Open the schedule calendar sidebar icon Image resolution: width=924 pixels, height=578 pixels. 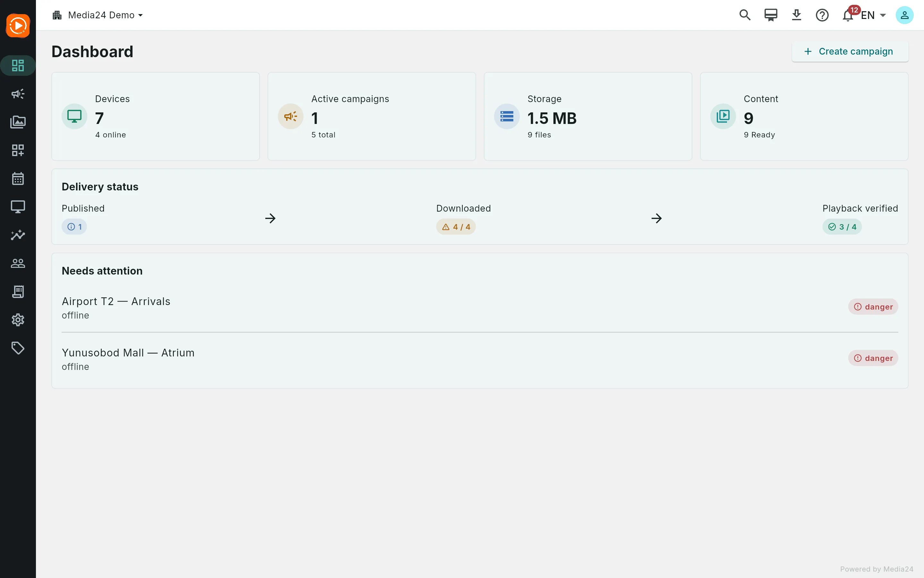pos(18,179)
